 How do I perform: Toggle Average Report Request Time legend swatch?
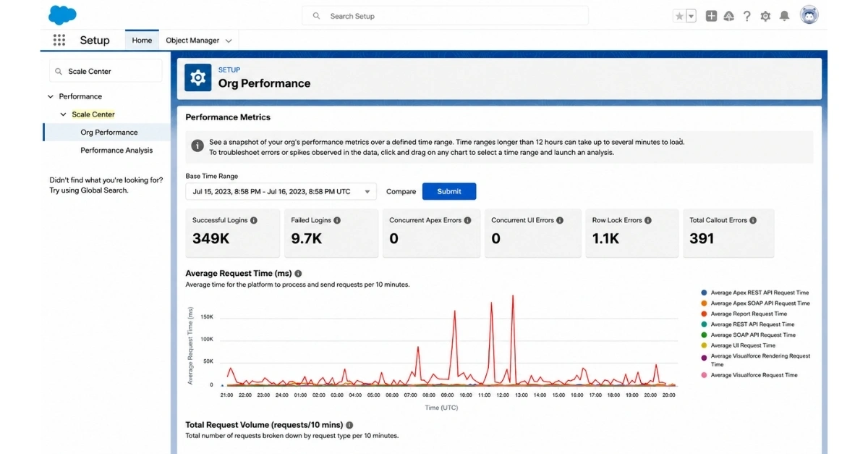(x=704, y=314)
